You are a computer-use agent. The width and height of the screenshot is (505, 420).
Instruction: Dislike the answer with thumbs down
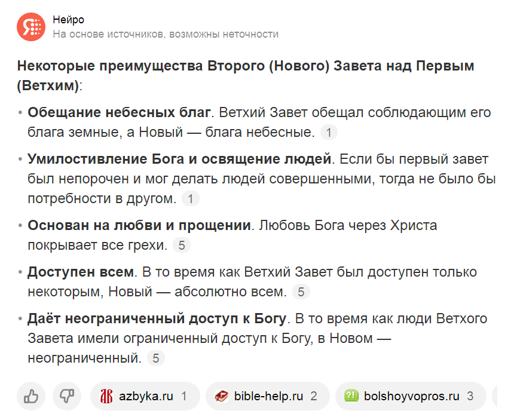pos(67,396)
